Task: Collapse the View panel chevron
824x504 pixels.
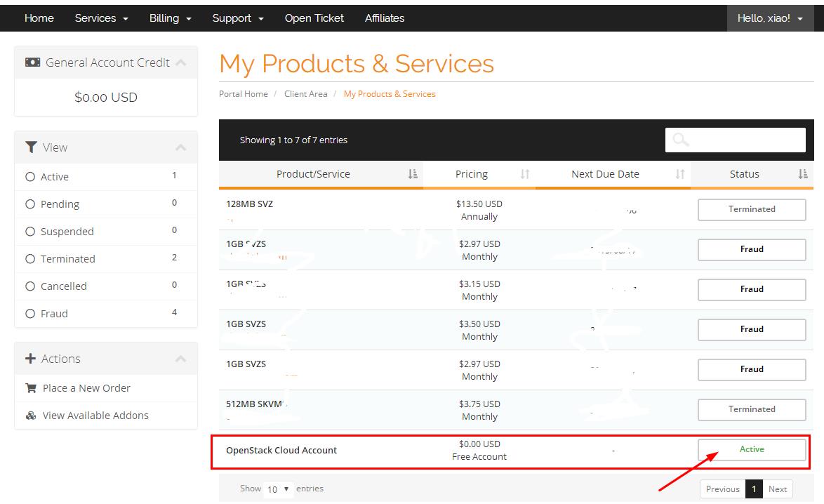Action: click(181, 147)
